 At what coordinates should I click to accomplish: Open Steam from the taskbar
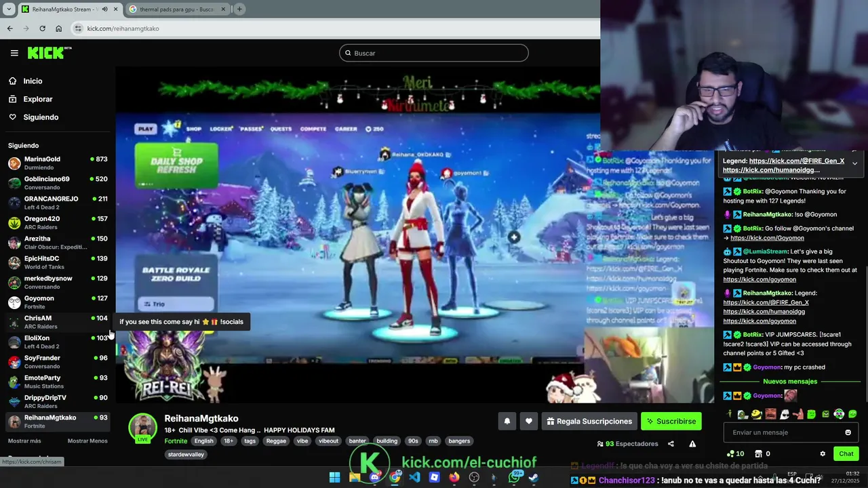[x=534, y=477]
